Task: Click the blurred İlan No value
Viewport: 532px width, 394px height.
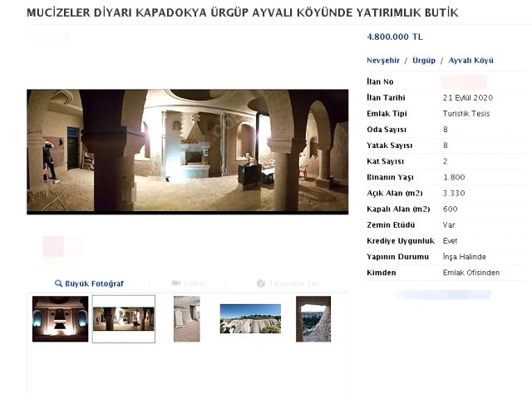Action: click(x=464, y=81)
